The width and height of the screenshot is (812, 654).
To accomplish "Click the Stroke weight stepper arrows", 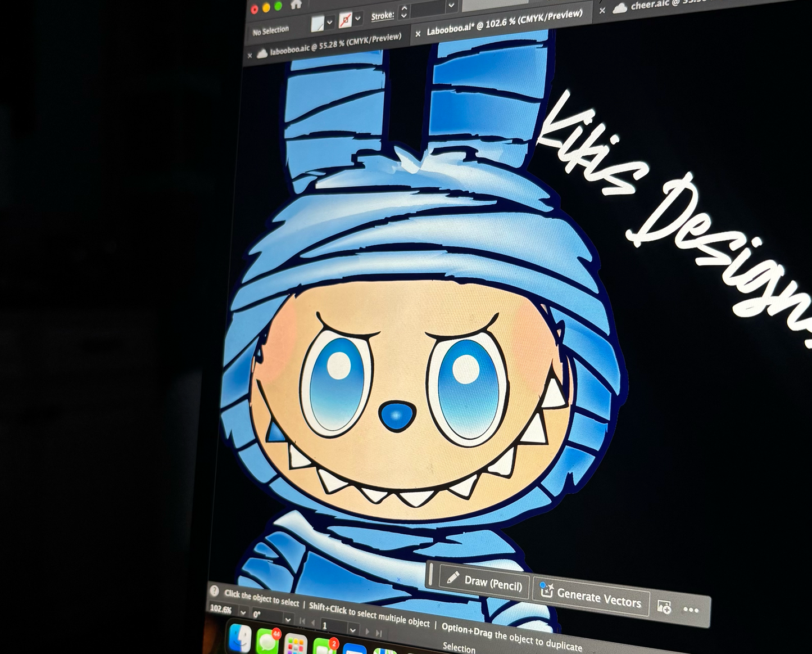I will tap(403, 12).
